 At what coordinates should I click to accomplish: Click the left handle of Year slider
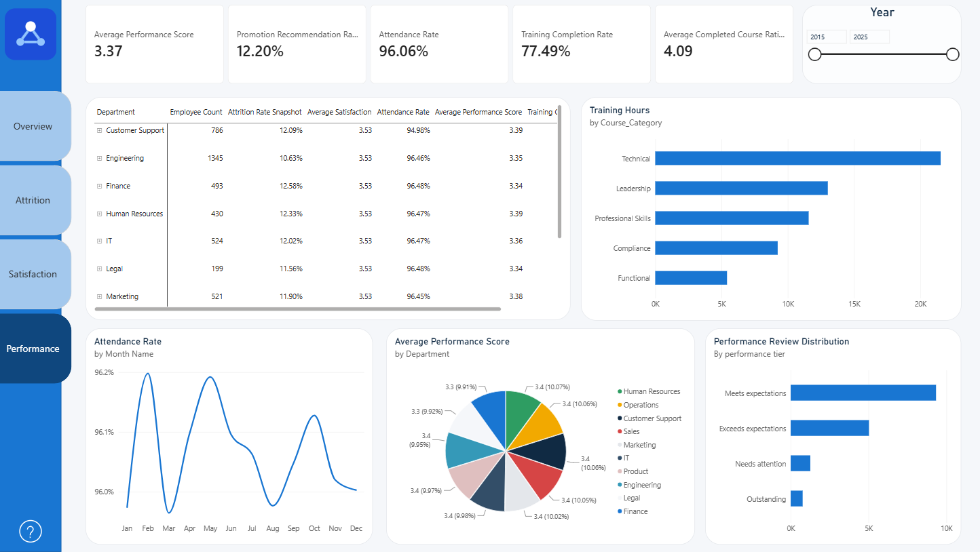[815, 54]
